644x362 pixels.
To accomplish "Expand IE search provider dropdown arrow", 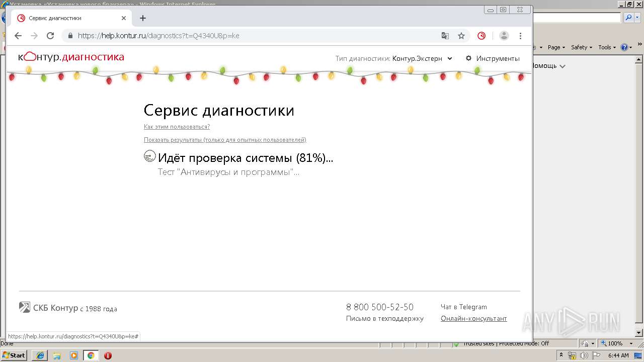I will tap(636, 18).
